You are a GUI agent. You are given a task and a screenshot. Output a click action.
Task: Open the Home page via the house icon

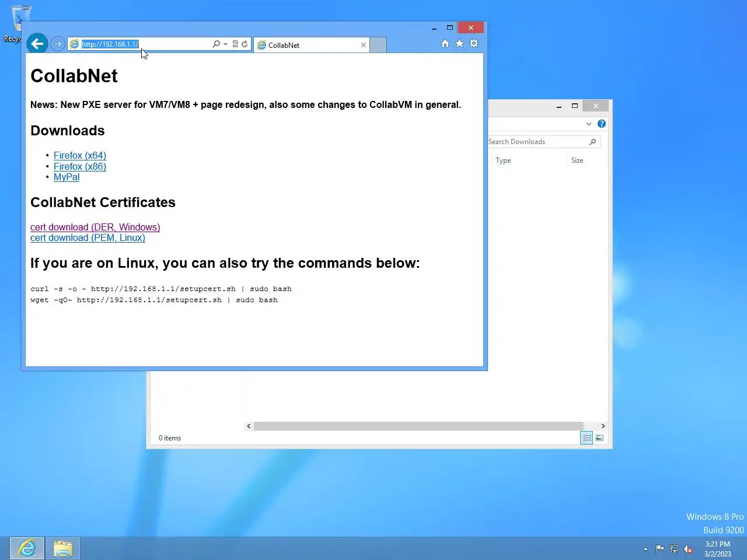pyautogui.click(x=445, y=44)
